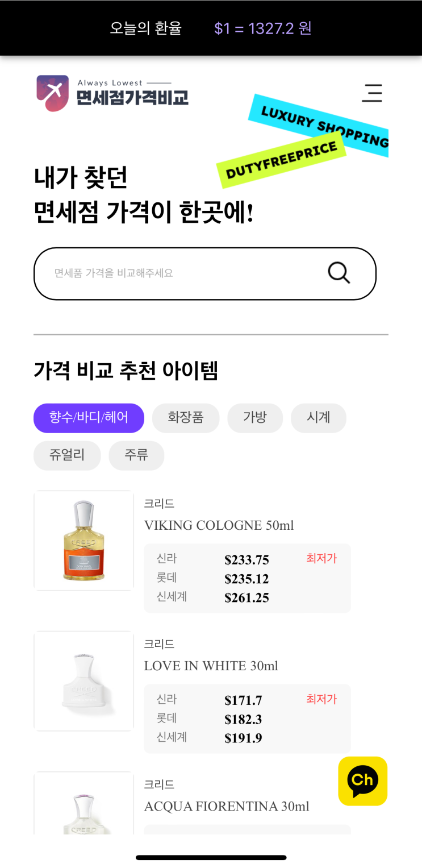Image resolution: width=422 pixels, height=868 pixels.
Task: Open the Love in White bottle thumbnail
Action: 84,680
